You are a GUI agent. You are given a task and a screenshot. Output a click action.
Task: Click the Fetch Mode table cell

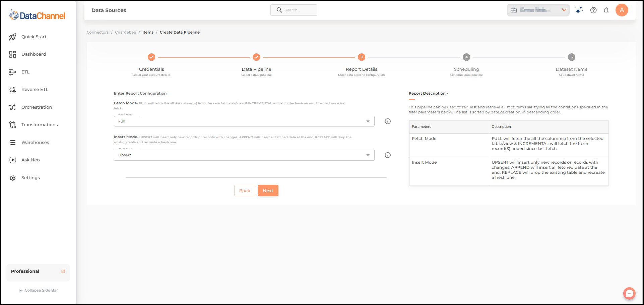tap(449, 145)
